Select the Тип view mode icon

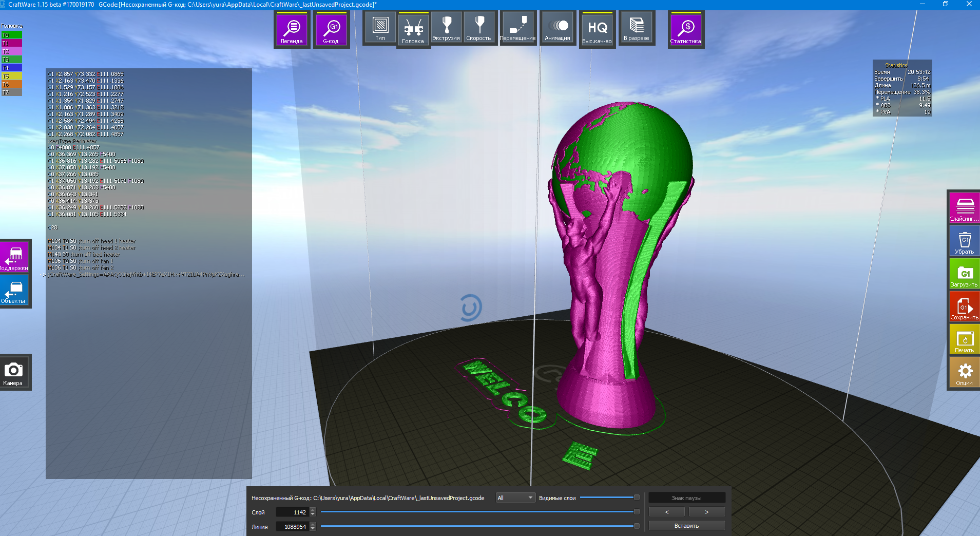click(x=380, y=28)
